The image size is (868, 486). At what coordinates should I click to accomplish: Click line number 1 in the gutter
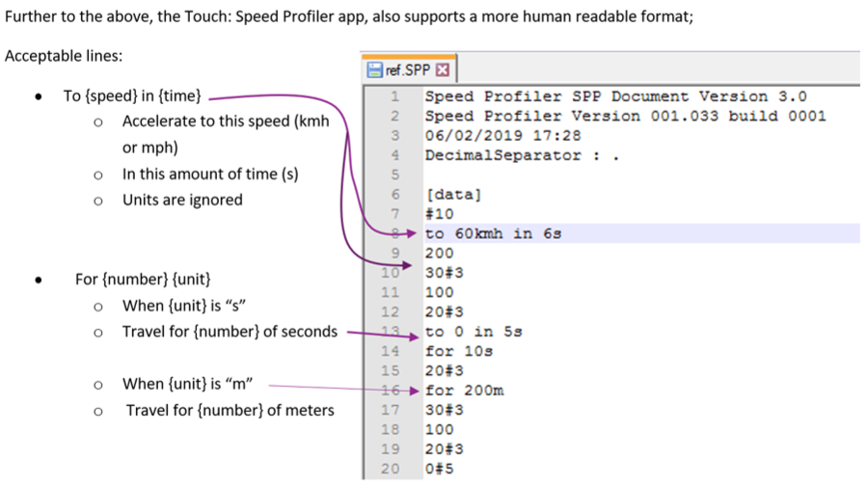pos(394,96)
